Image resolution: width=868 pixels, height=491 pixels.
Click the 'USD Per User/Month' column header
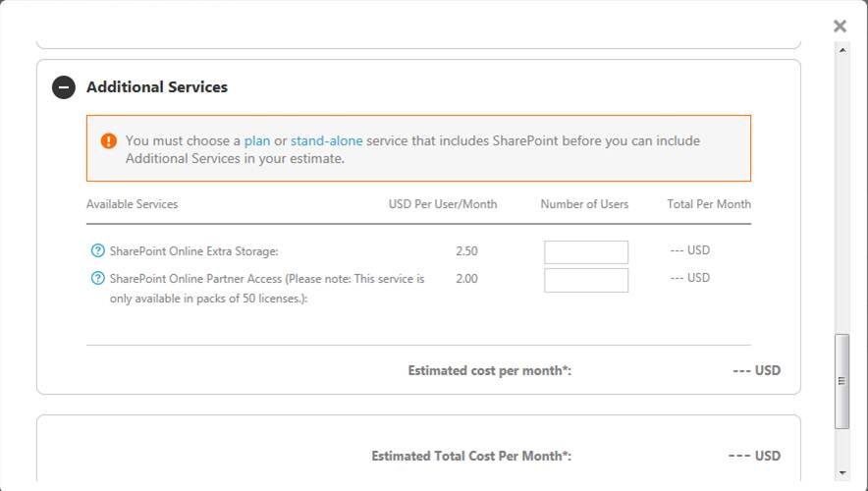[443, 204]
